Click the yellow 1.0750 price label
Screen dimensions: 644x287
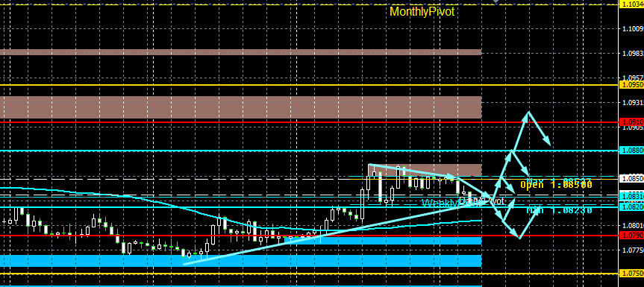(x=631, y=274)
